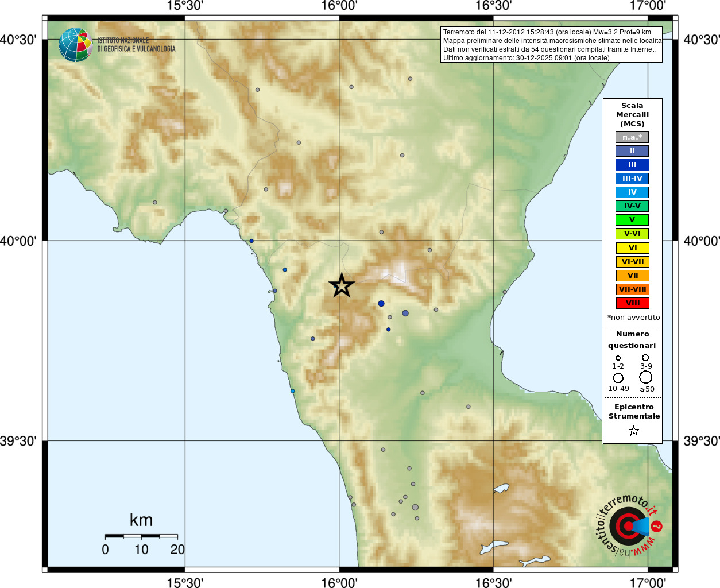
Task: Select the yellow VI intensity swatch
Action: point(632,248)
